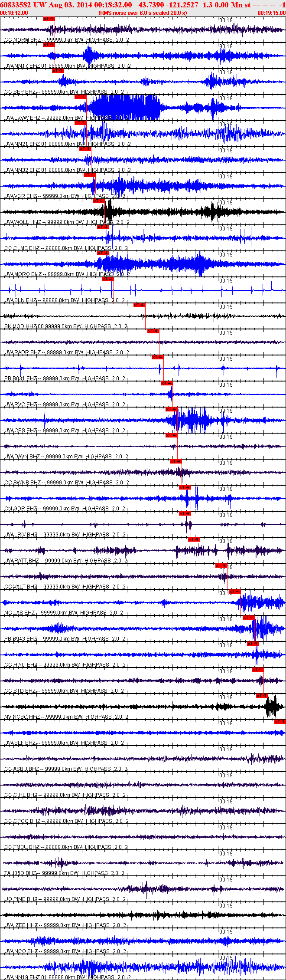
Task: Select the UW.LKVW EHZ trace label
Action: 66,118
